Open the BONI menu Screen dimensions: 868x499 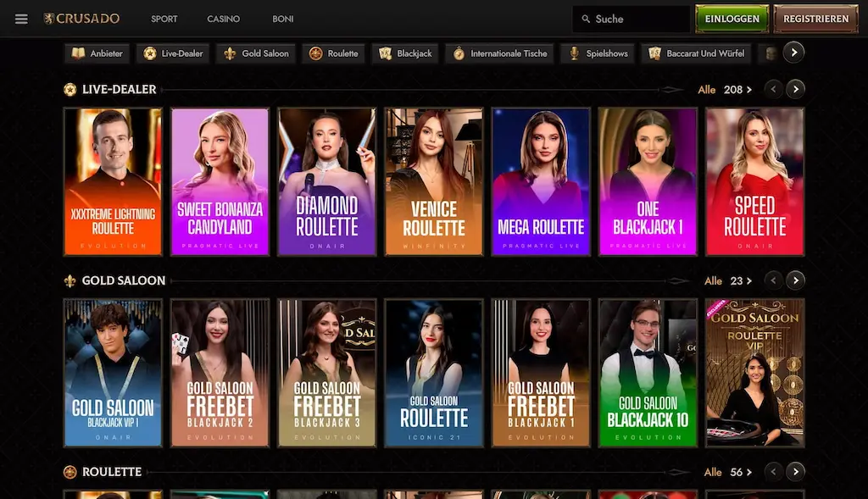[x=283, y=19]
